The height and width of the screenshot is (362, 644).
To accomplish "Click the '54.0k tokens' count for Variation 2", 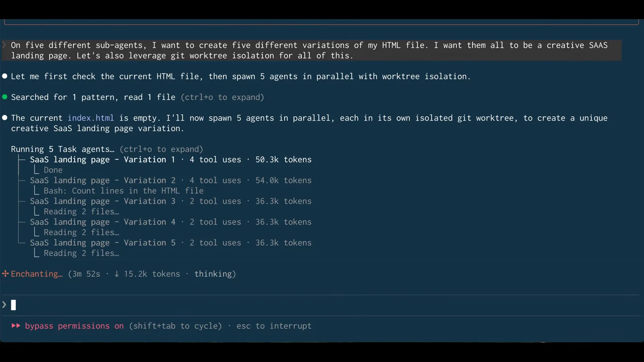I will pyautogui.click(x=283, y=181).
